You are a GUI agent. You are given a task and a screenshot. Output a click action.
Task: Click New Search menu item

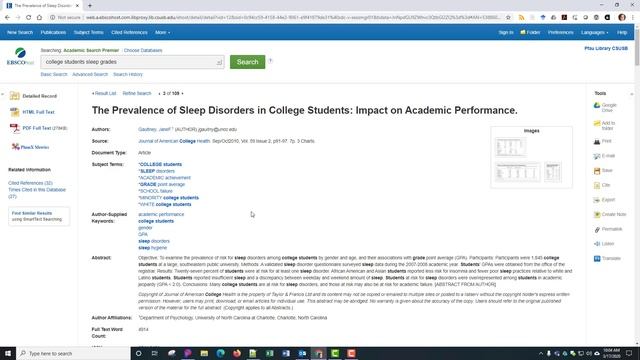[20, 32]
